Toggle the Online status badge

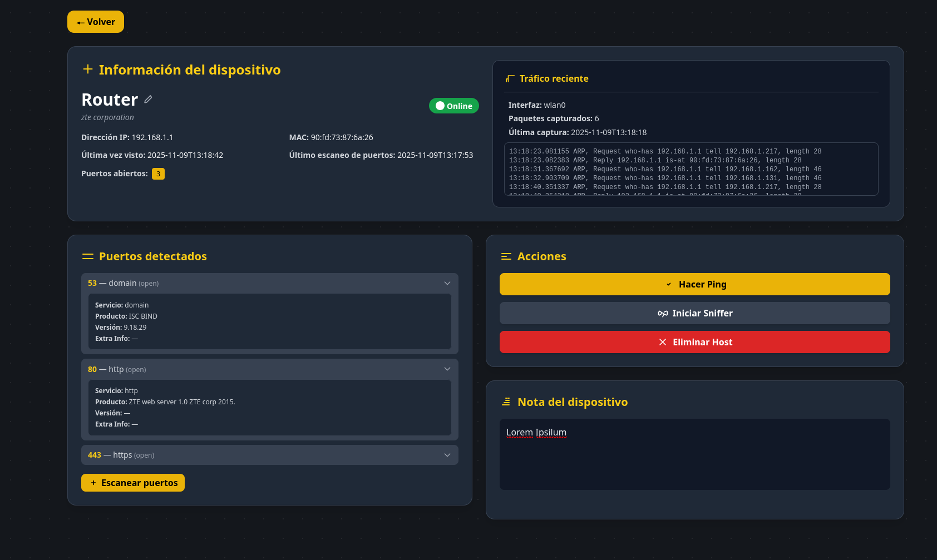tap(453, 105)
